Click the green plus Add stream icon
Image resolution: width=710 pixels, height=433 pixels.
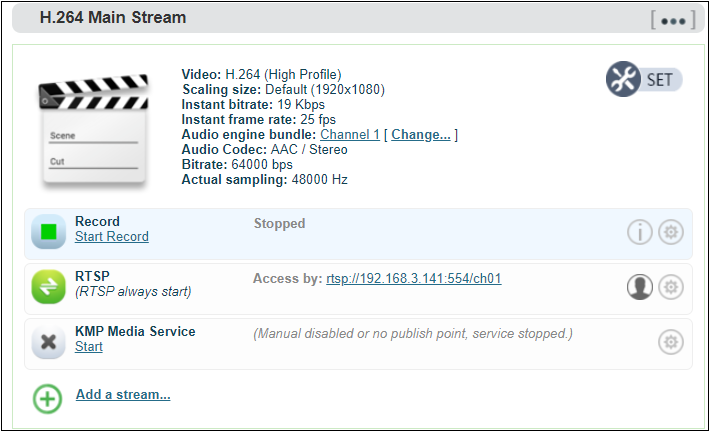point(47,399)
